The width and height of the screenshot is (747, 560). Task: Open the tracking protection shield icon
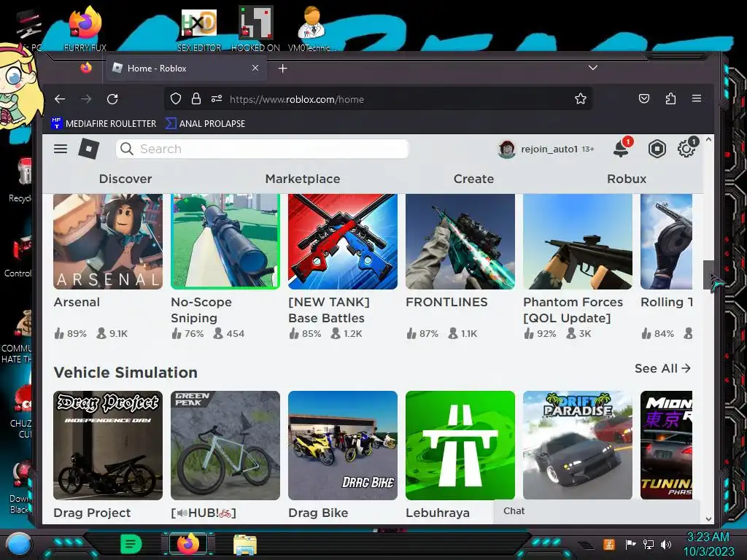pos(176,98)
